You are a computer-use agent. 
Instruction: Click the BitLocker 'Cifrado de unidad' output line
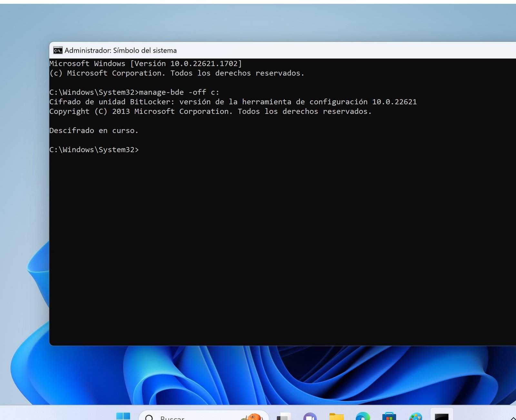[232, 102]
